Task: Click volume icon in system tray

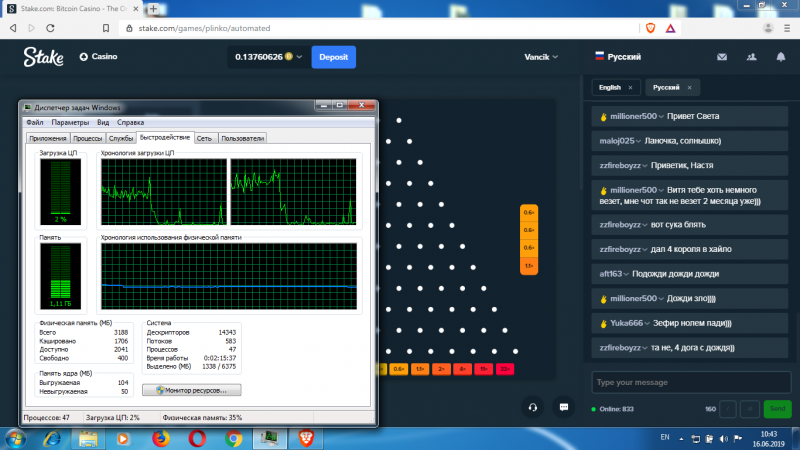Action: click(x=723, y=439)
